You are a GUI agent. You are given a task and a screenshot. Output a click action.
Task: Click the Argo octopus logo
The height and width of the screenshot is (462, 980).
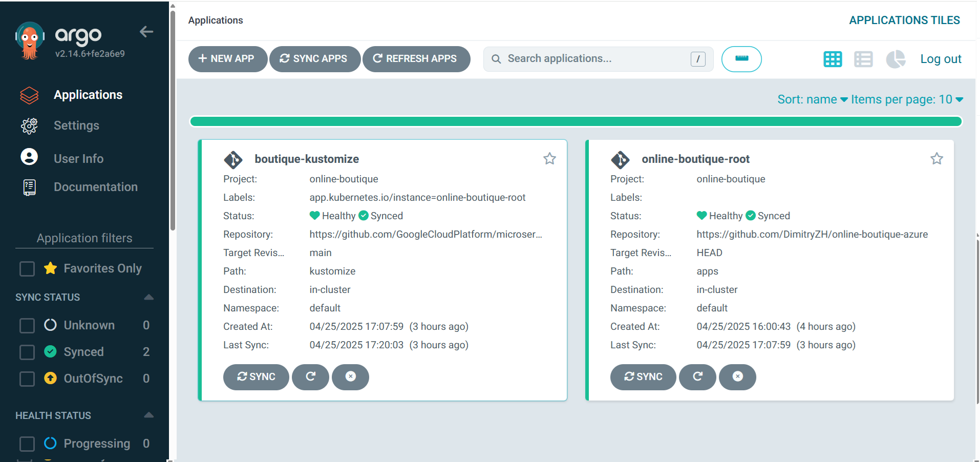tap(30, 41)
